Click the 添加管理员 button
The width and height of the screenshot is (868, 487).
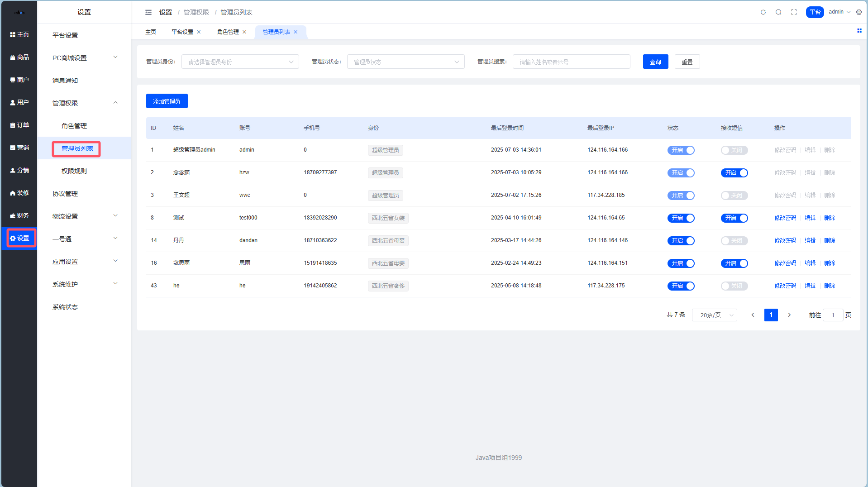coord(167,101)
